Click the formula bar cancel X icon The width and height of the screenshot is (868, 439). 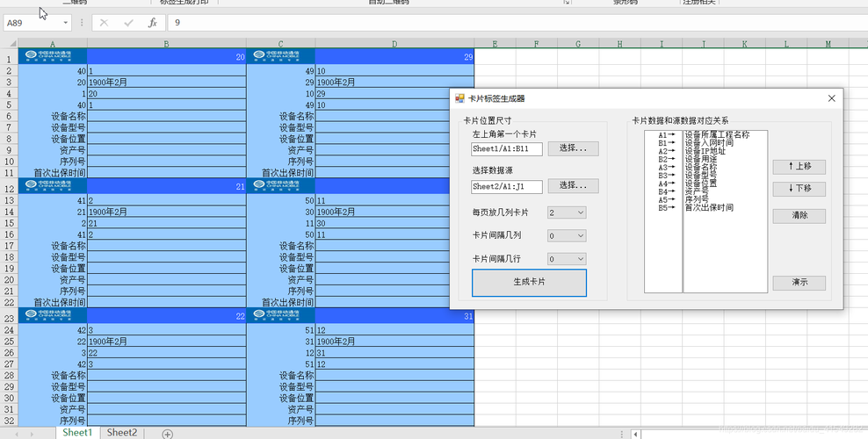point(104,23)
